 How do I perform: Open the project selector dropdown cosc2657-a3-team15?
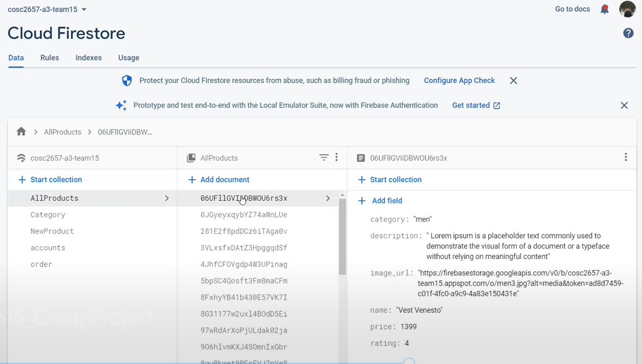tap(47, 9)
